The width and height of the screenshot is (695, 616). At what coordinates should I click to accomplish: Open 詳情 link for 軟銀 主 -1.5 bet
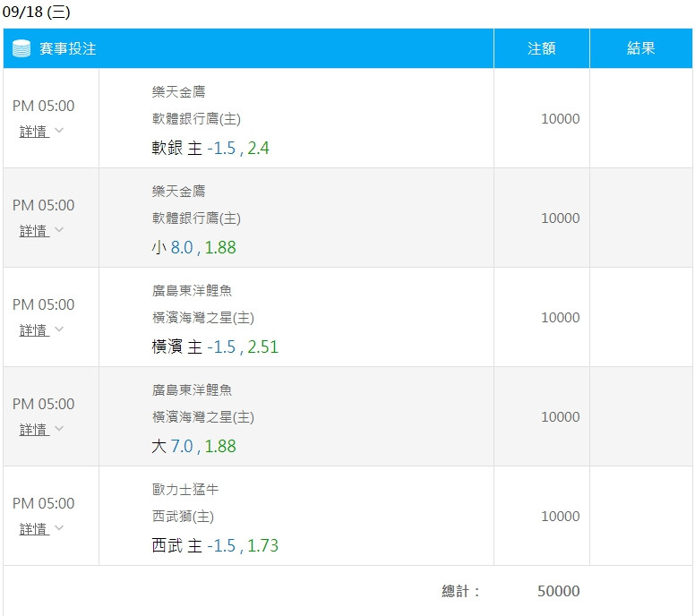(34, 132)
